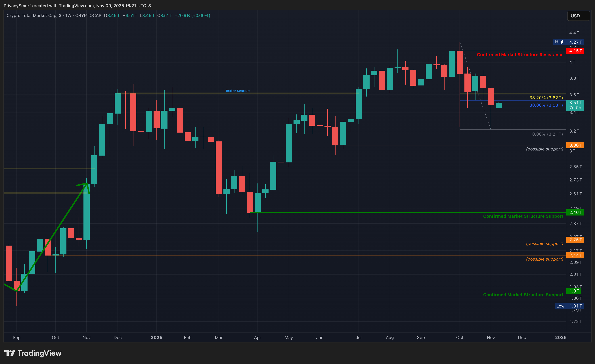Click the High 4.27T price marker
This screenshot has width=595, height=364.
[x=568, y=42]
